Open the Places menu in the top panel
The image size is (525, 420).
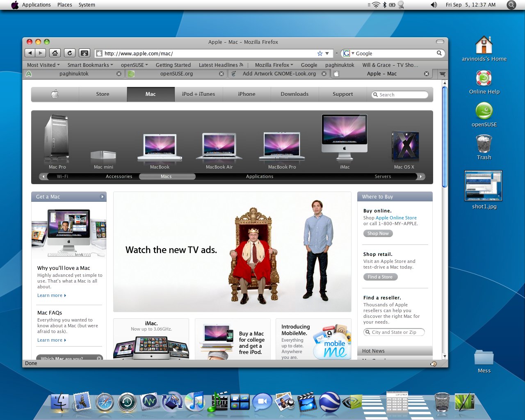coord(64,5)
